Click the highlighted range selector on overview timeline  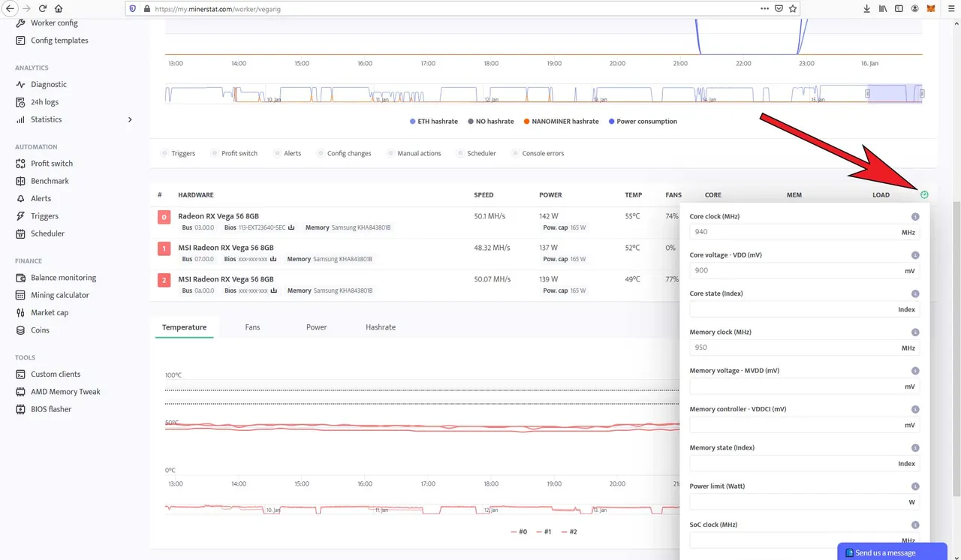click(895, 94)
